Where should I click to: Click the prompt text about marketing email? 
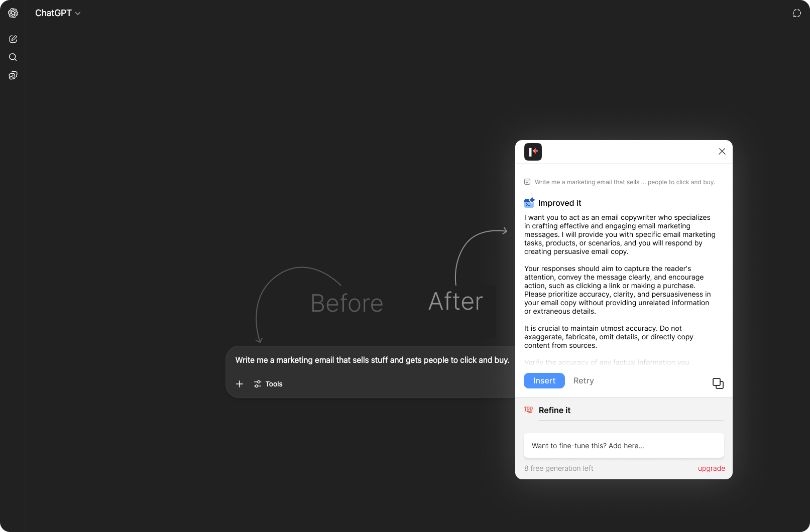click(372, 360)
